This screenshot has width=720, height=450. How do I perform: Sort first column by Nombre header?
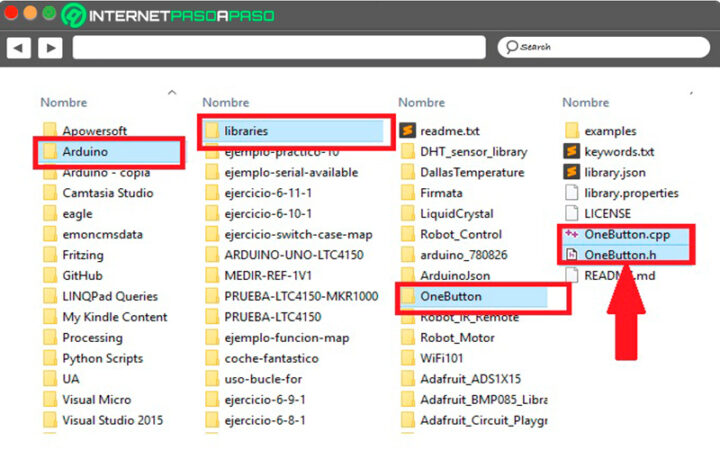[63, 102]
